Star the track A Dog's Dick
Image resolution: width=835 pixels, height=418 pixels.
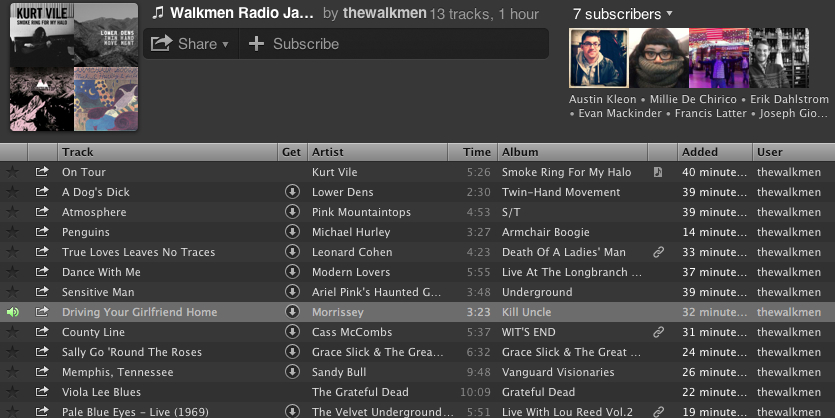coord(12,192)
